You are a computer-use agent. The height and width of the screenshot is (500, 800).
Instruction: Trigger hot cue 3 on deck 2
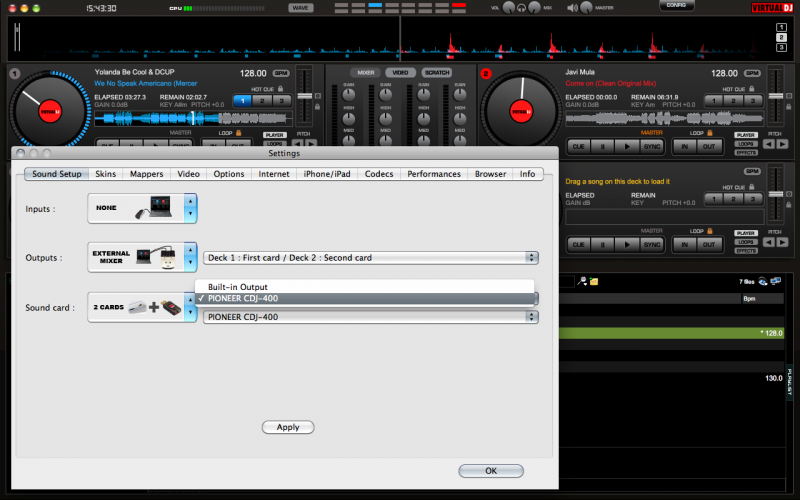click(x=753, y=101)
